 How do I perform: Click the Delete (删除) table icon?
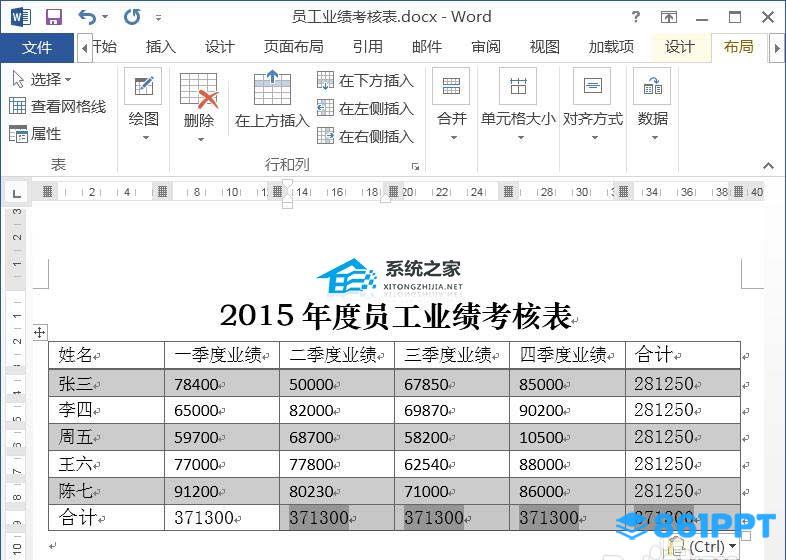pyautogui.click(x=199, y=91)
